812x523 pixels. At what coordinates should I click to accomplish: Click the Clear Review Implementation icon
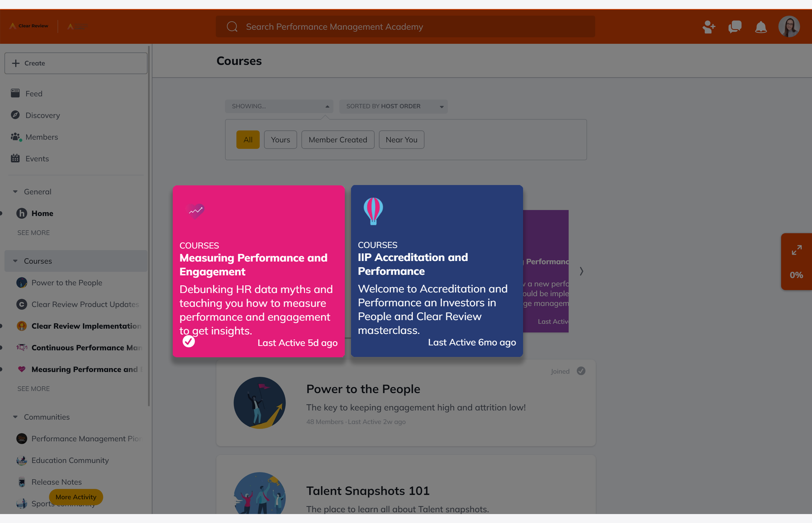pyautogui.click(x=22, y=326)
